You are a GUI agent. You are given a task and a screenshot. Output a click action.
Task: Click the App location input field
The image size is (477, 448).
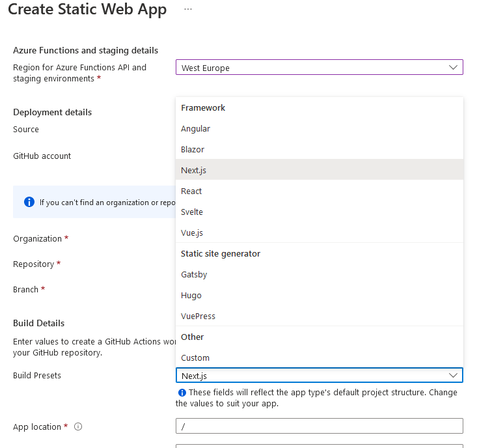[319, 426]
